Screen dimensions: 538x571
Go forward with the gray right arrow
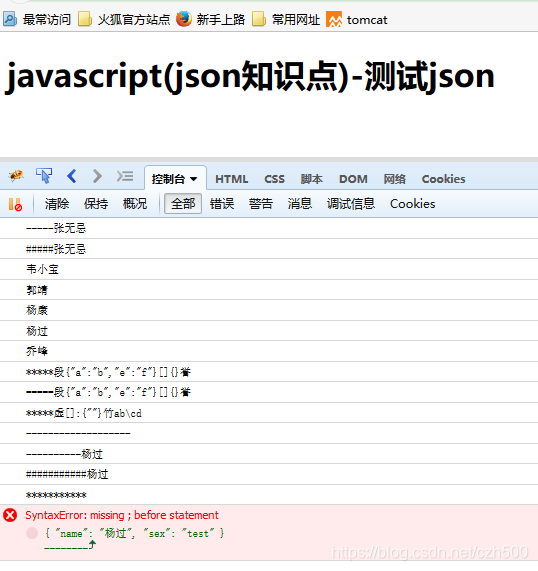pyautogui.click(x=97, y=176)
